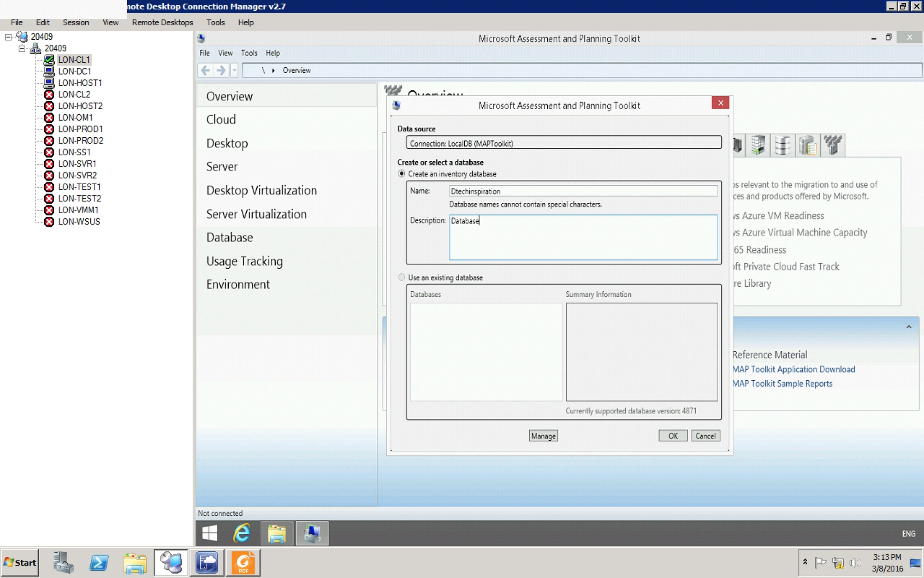Click the Remote Desktop Connection Manager taskbar icon
924x578 pixels.
coord(171,563)
